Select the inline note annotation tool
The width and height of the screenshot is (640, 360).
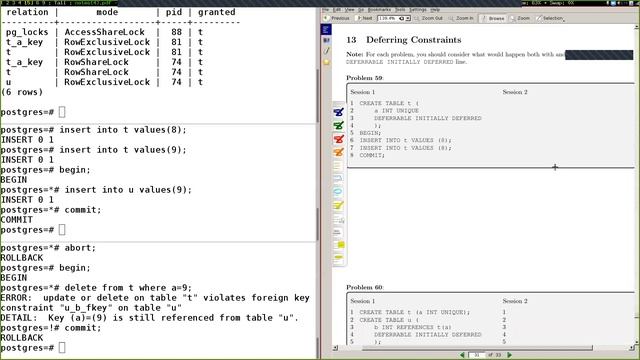pos(338,219)
